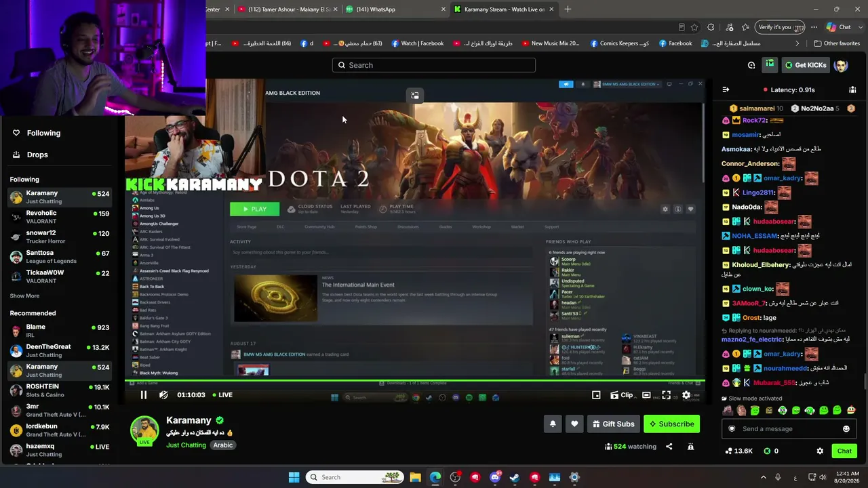Show more bookmarks with the overflow chevron

pyautogui.click(x=797, y=43)
